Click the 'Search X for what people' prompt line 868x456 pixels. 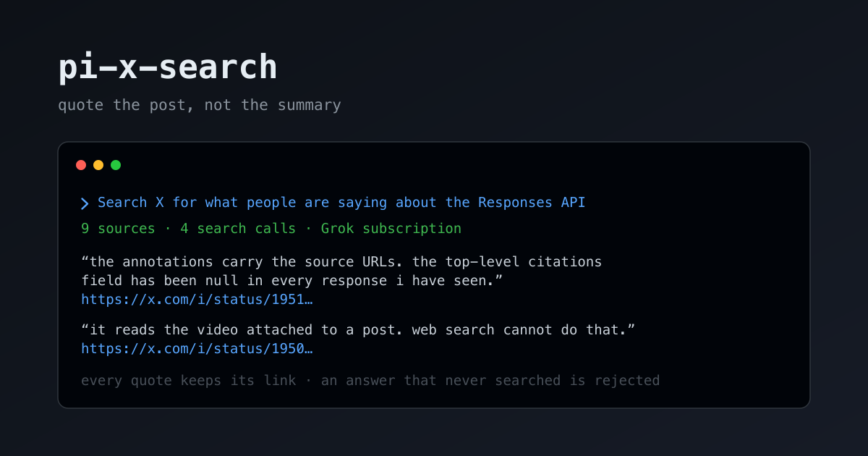pos(341,203)
